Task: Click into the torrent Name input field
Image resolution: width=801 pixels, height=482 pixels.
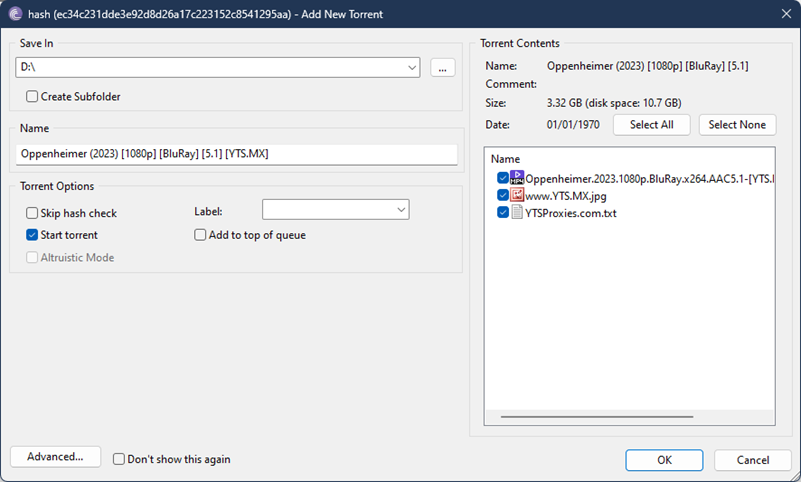Action: pyautogui.click(x=237, y=154)
